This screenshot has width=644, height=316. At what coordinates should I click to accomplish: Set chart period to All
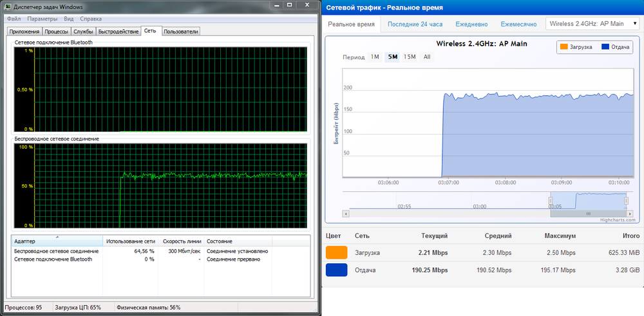427,57
